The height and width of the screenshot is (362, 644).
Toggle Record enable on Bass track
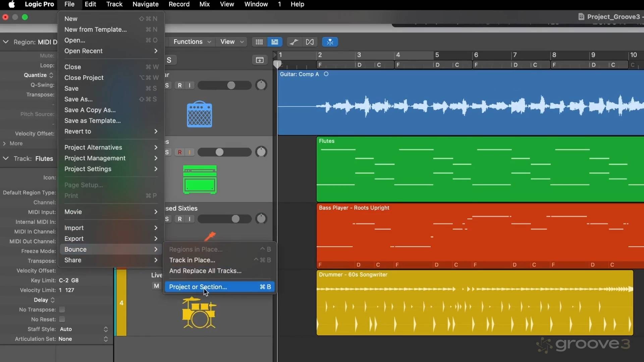point(180,219)
